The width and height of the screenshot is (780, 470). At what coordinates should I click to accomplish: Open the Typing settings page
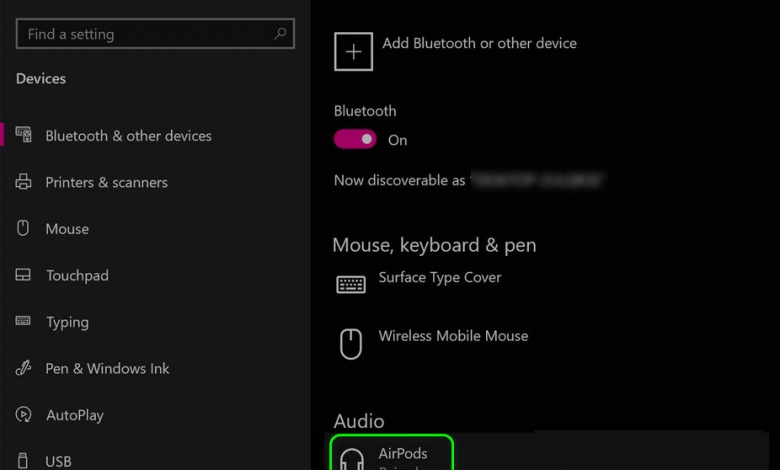[x=67, y=322]
